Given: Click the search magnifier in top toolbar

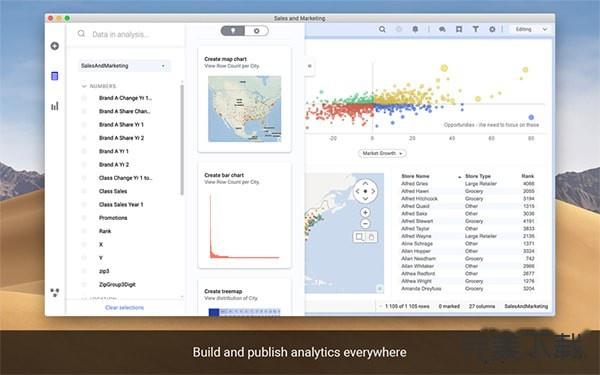Looking at the screenshot, I should (x=382, y=29).
